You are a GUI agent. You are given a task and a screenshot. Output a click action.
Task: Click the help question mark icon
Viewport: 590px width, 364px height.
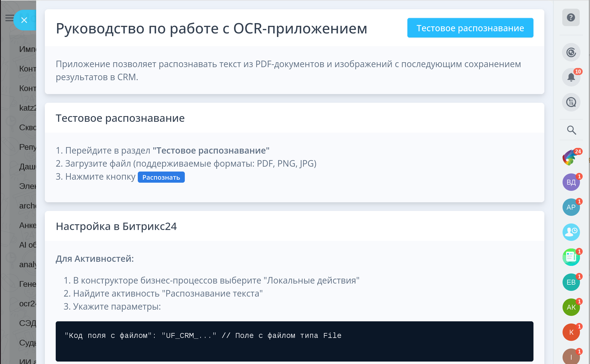[x=571, y=18]
